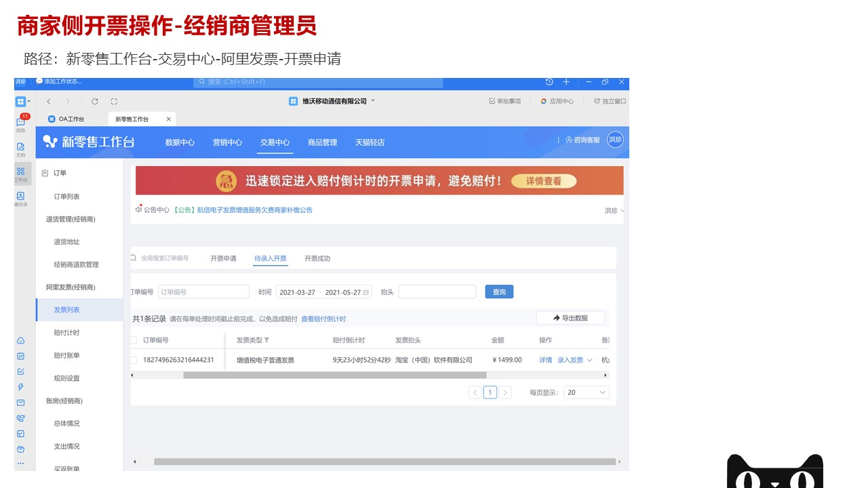
Task: Open the 通讯录 contacts sidebar icon
Action: point(21,197)
